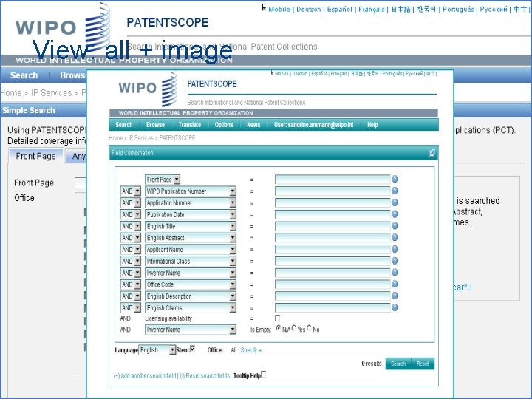Click Mobile link in background window header

click(x=279, y=10)
